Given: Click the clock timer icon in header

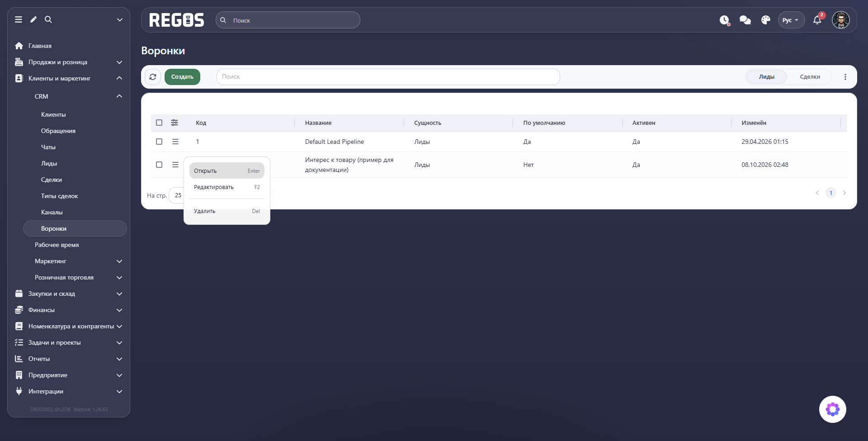Looking at the screenshot, I should point(725,20).
